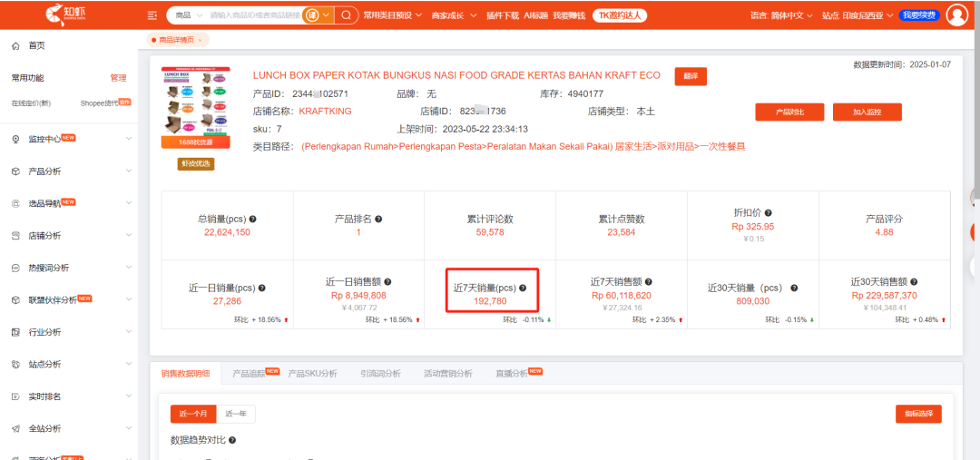Click the 站点分析 sidebar icon

point(15,365)
